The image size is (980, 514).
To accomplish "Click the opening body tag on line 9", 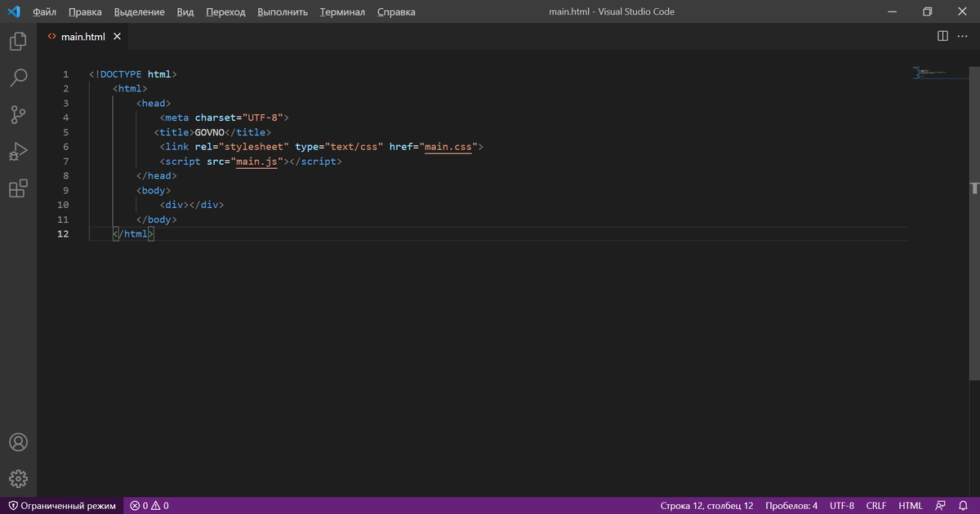I will [154, 190].
